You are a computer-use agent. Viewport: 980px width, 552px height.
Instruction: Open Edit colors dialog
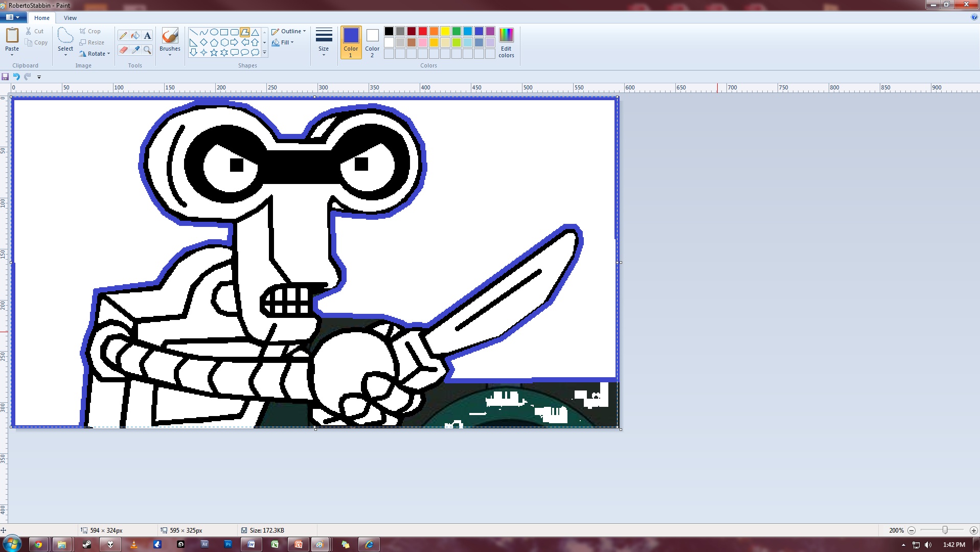tap(506, 43)
